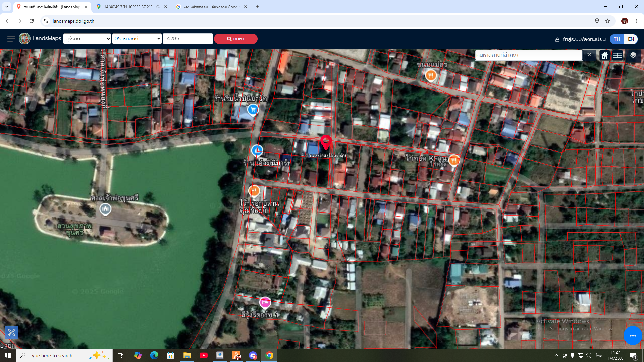The image size is (644, 362).
Task: Switch language to TH
Action: (x=617, y=39)
